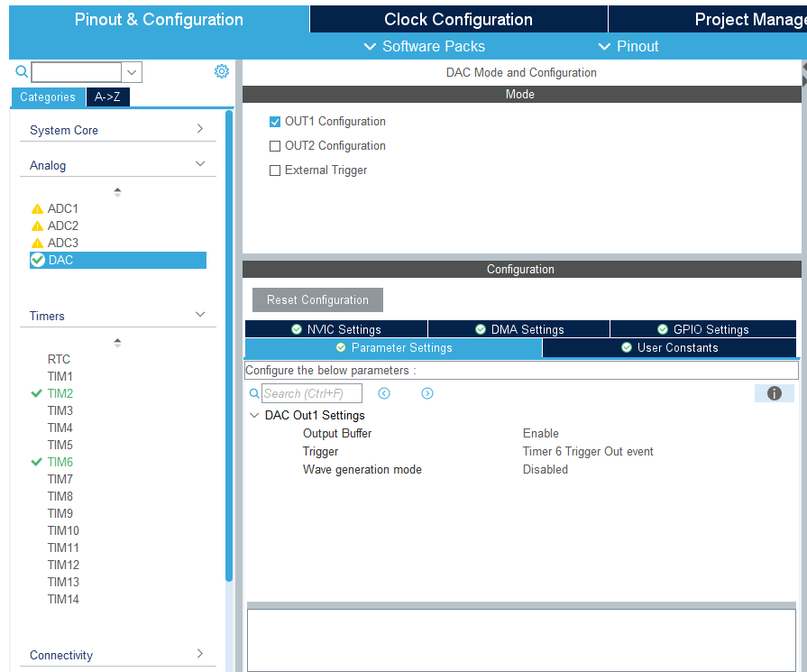This screenshot has height=672, width=807.
Task: Click the sort arrows under Timers
Action: [x=117, y=343]
